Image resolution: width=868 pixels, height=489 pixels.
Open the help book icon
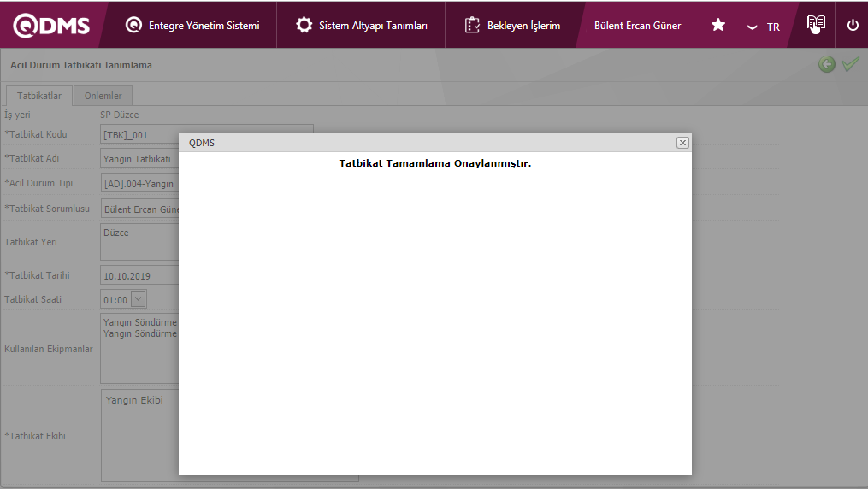point(816,24)
